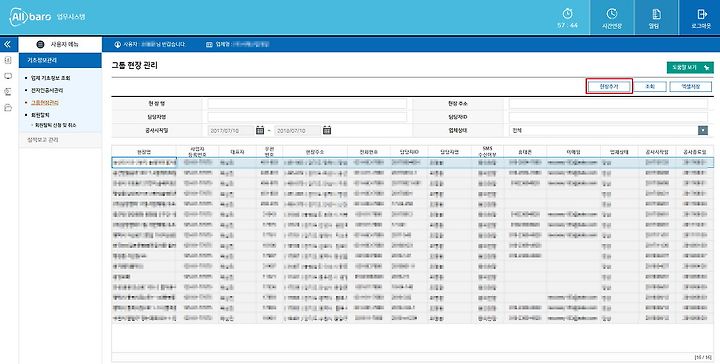720x364 pixels.
Task: Select the 업체상태 combo box showing 전체
Action: click(x=608, y=130)
